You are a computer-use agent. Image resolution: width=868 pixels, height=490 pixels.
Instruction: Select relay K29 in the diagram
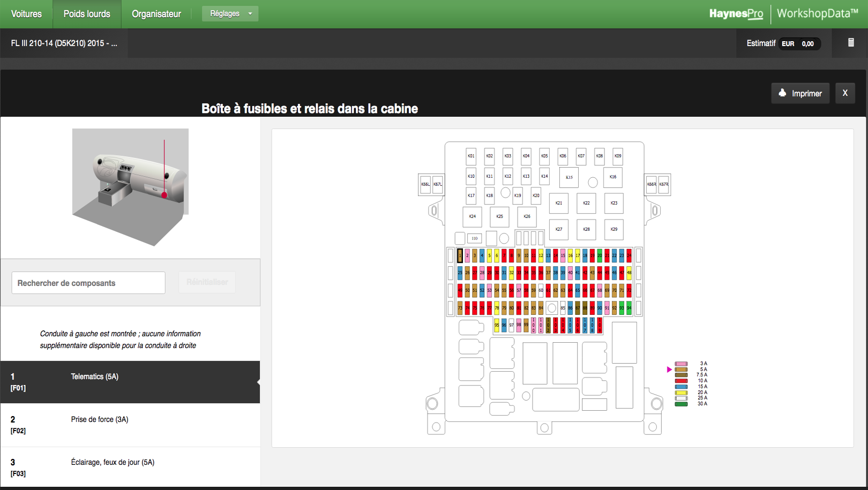(x=614, y=229)
